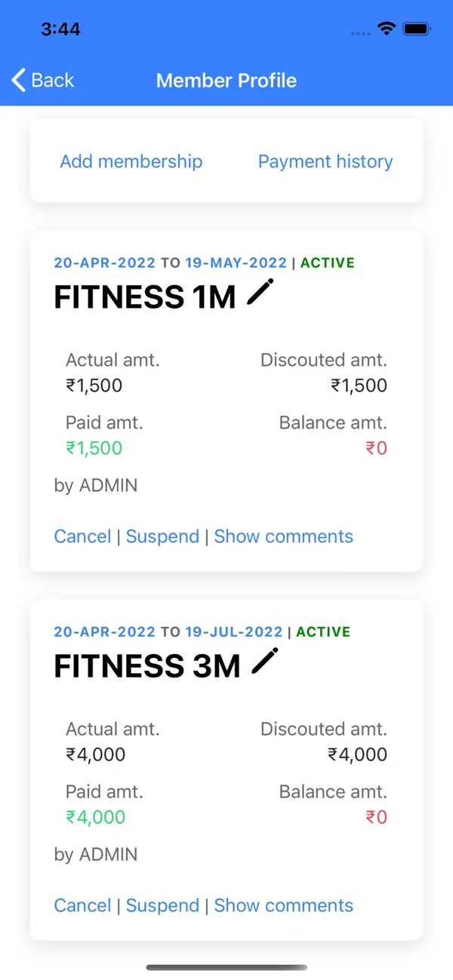Open Add membership
The height and width of the screenshot is (980, 453).
(x=131, y=161)
